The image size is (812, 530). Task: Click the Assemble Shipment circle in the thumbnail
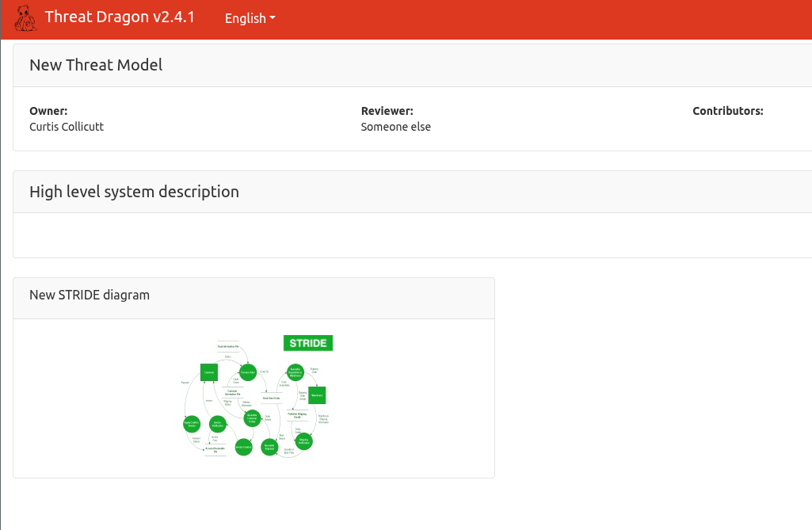point(269,447)
